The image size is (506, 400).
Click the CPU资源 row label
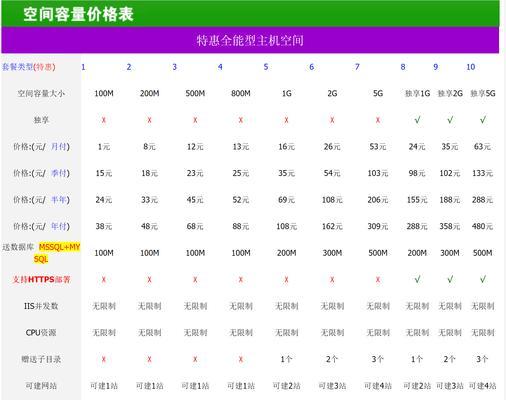click(x=41, y=333)
